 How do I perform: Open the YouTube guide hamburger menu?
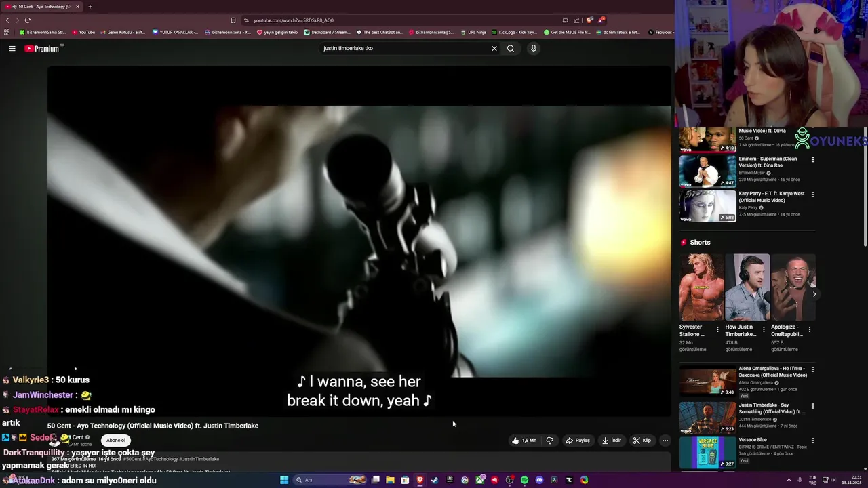point(12,48)
